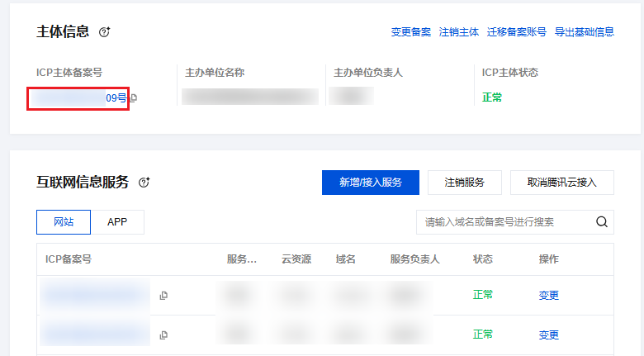Viewport: 644px width, 356px height.
Task: Click the help icon beside 主体信息
Action: [104, 32]
